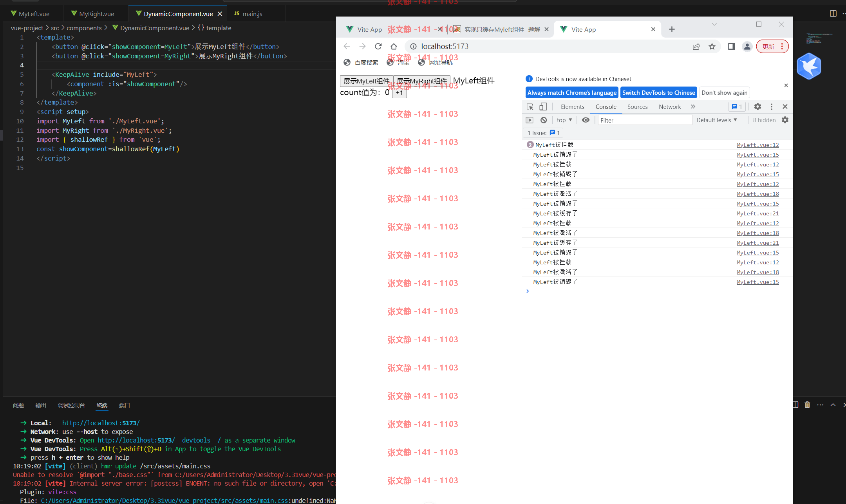The width and height of the screenshot is (846, 504).
Task: Open the messages badge showing 1 in the DevTools tab bar
Action: coord(737,107)
